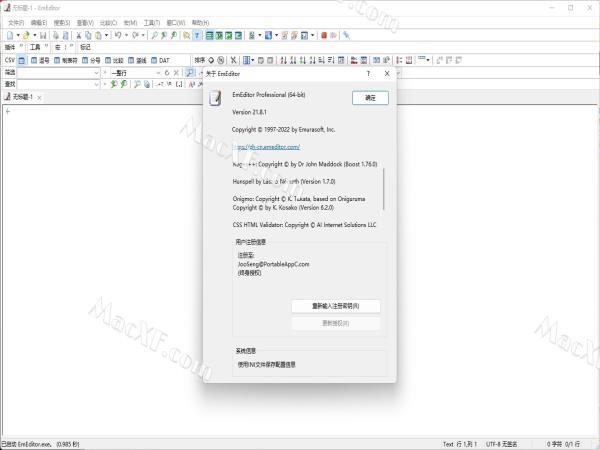The image size is (600, 450).
Task: Open the 筛选 filter combo box dropdown
Action: pyautogui.click(x=96, y=73)
